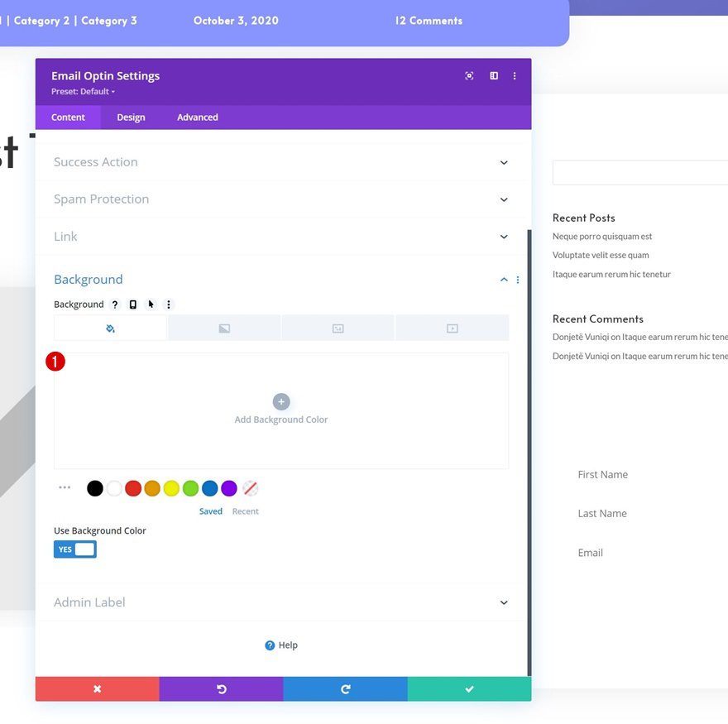Switch to the gradient background type
728x724 pixels.
pos(224,328)
